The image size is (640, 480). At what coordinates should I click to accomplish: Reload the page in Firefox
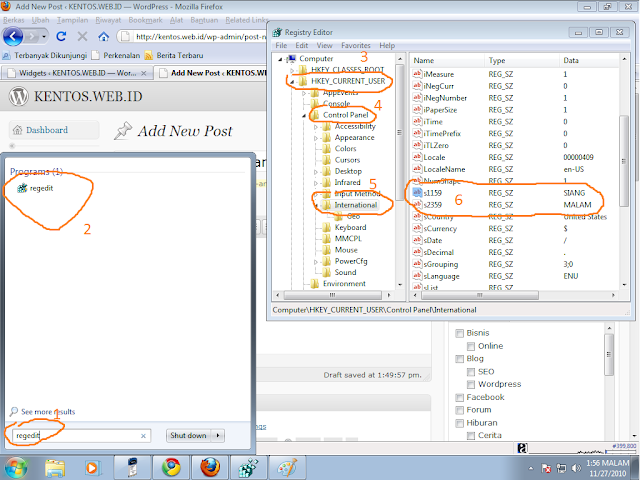click(x=61, y=36)
